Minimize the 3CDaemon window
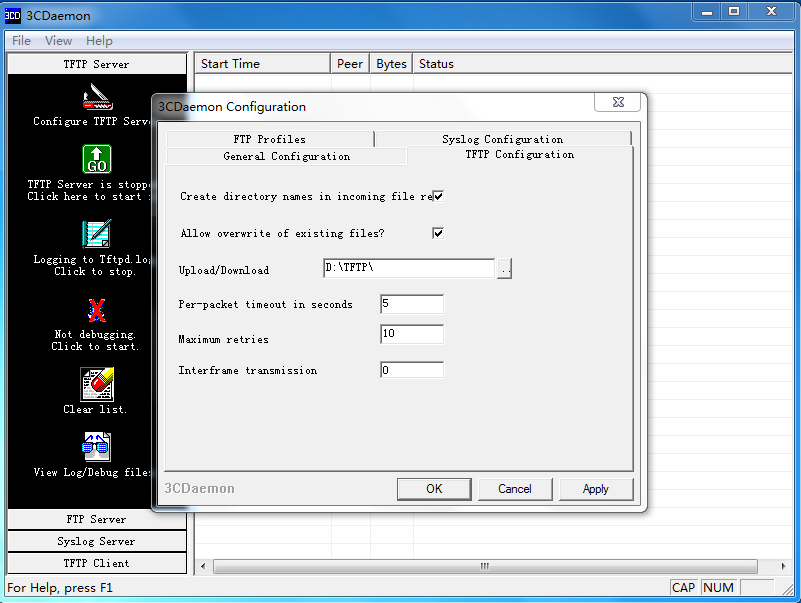 707,12
